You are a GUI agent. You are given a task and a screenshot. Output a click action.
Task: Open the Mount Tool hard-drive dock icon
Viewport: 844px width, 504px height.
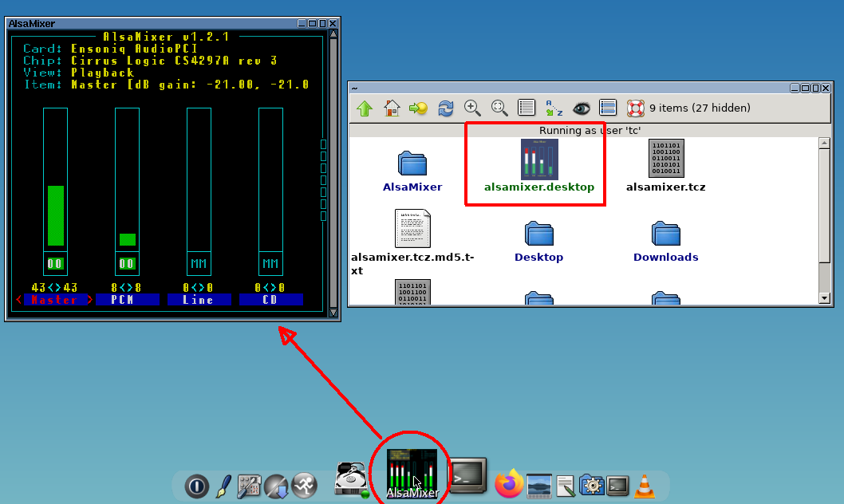(x=352, y=478)
